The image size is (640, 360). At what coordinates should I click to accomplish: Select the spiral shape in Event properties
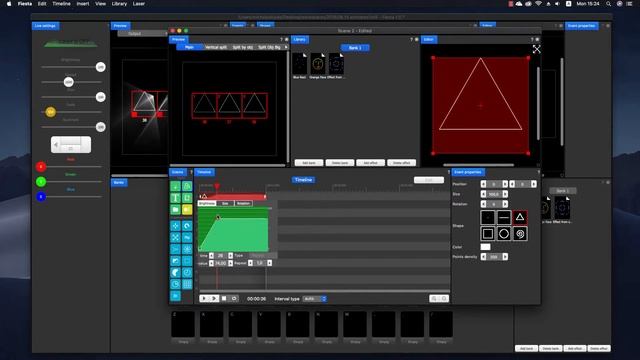[x=520, y=234]
